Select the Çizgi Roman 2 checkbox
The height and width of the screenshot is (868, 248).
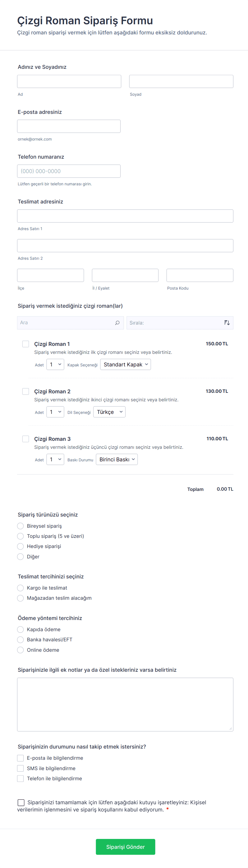tap(26, 391)
